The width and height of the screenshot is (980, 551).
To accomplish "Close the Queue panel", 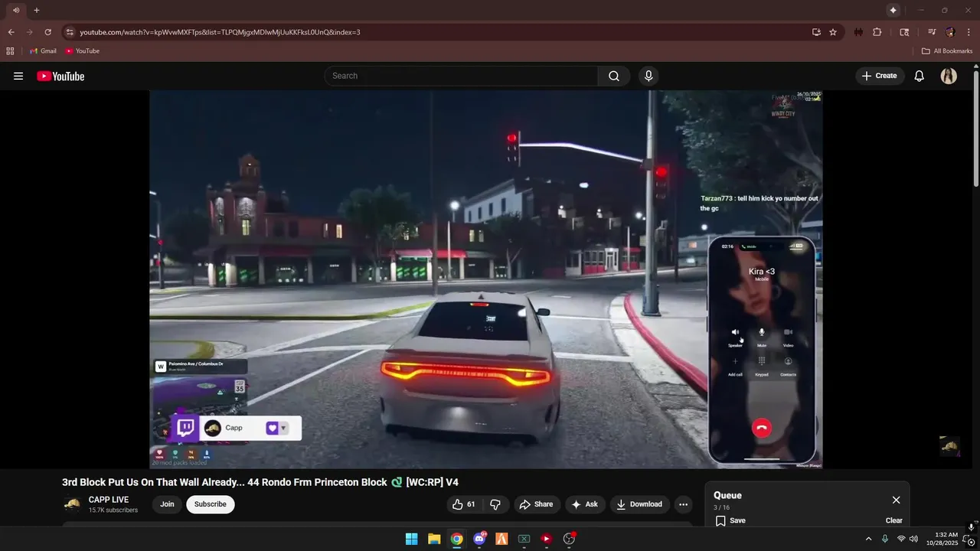I will coord(896,500).
